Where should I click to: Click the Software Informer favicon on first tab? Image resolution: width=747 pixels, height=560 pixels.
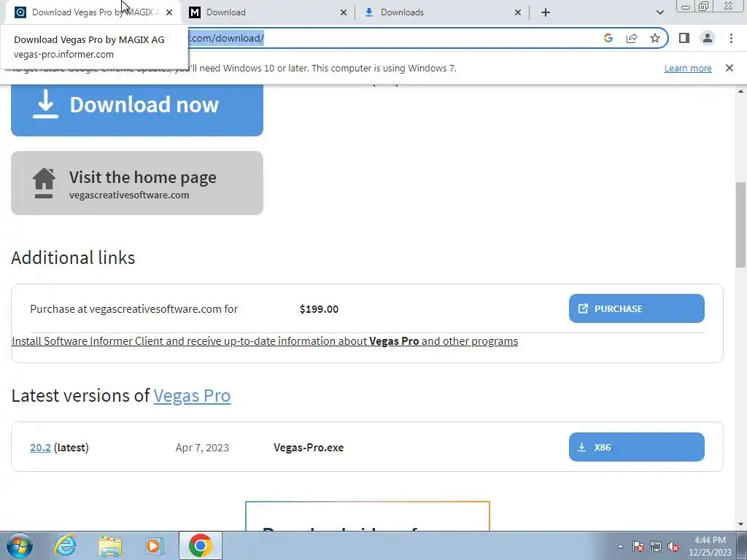pos(20,12)
